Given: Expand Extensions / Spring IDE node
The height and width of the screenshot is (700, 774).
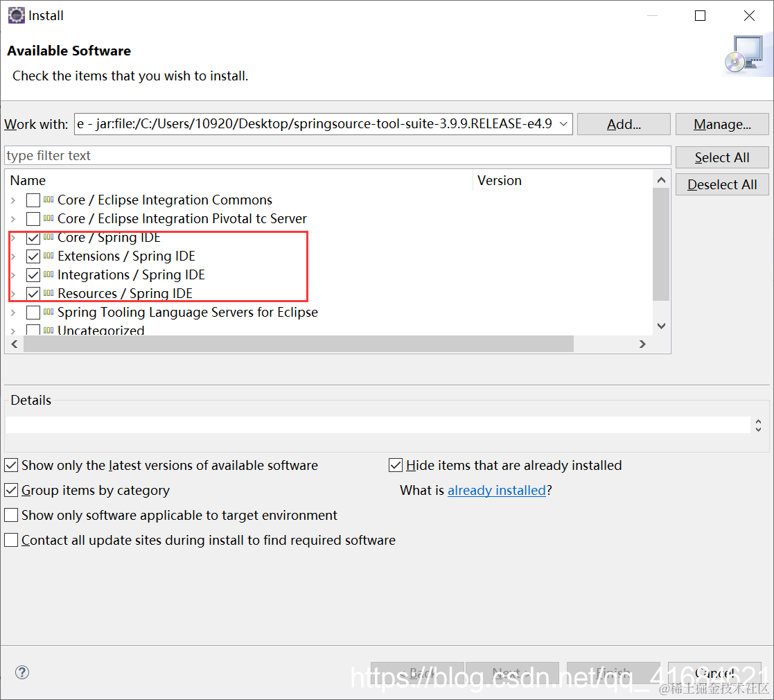Looking at the screenshot, I should [x=13, y=256].
